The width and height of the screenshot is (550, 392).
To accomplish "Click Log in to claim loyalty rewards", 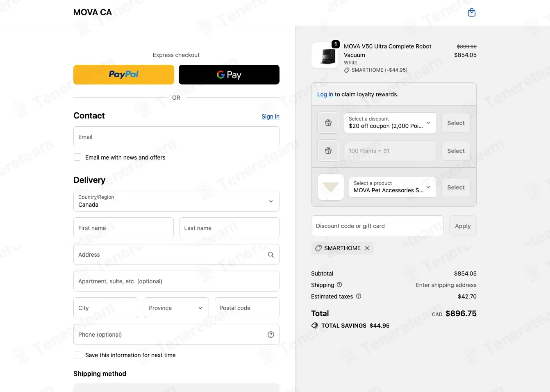I will [x=325, y=94].
